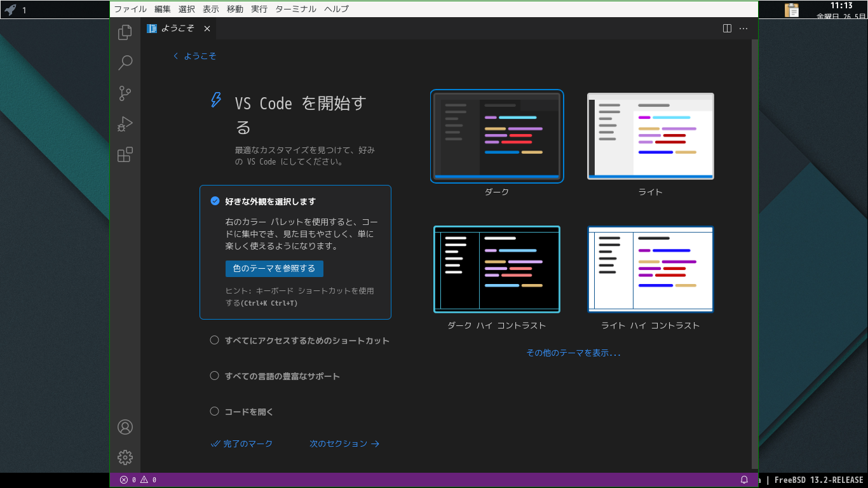Open the Extensions view icon
The image size is (868, 488).
click(125, 154)
